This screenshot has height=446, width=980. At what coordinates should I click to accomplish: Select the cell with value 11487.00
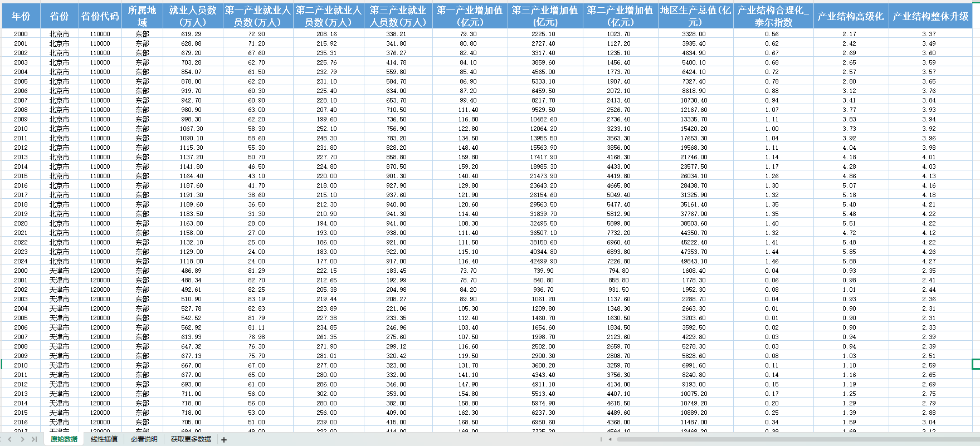tap(695, 422)
